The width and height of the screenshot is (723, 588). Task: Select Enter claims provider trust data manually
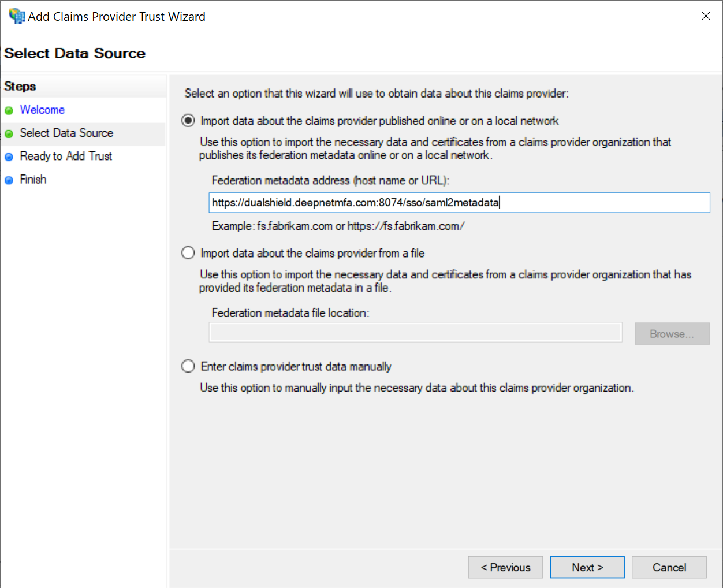(188, 366)
